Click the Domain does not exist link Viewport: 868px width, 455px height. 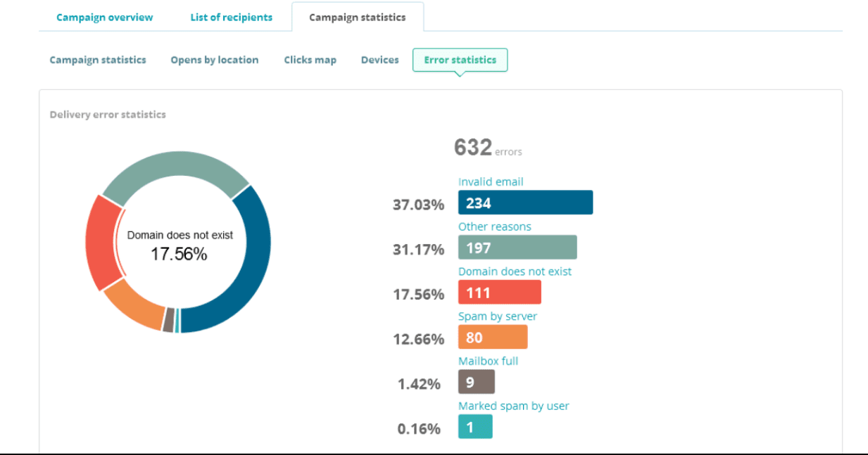[x=515, y=271]
